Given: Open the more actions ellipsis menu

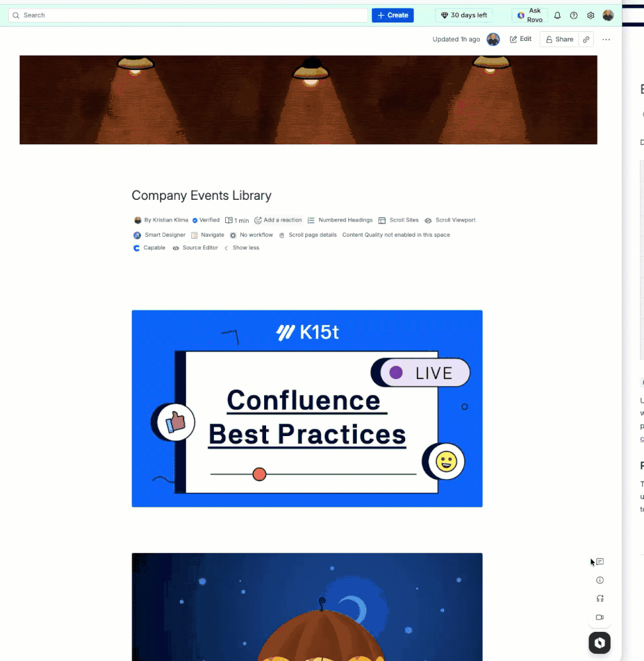Looking at the screenshot, I should [606, 39].
